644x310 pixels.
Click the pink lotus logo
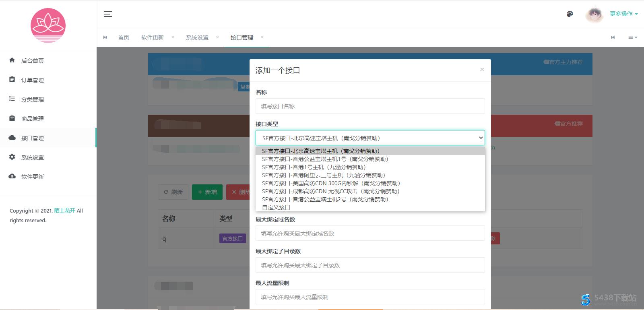point(48,25)
